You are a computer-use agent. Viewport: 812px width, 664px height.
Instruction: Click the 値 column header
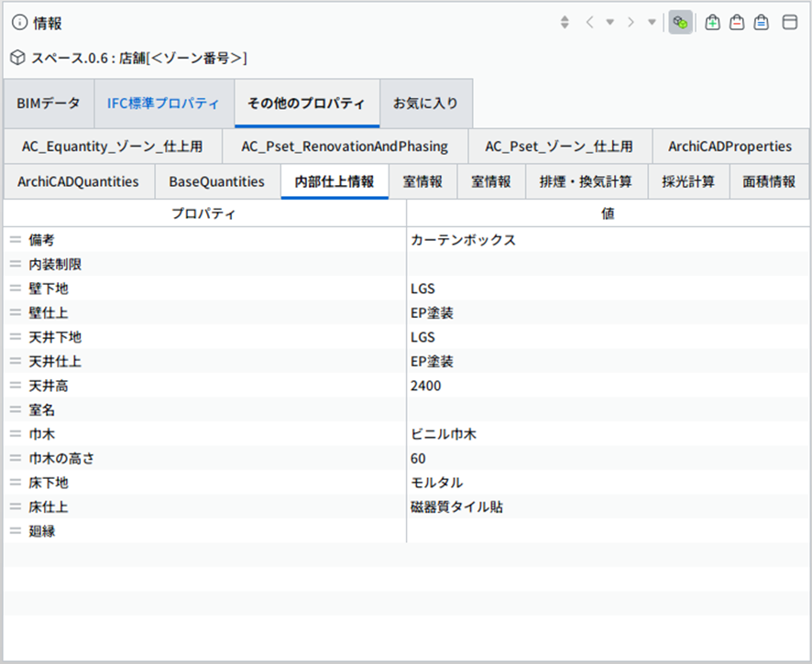pos(608,213)
